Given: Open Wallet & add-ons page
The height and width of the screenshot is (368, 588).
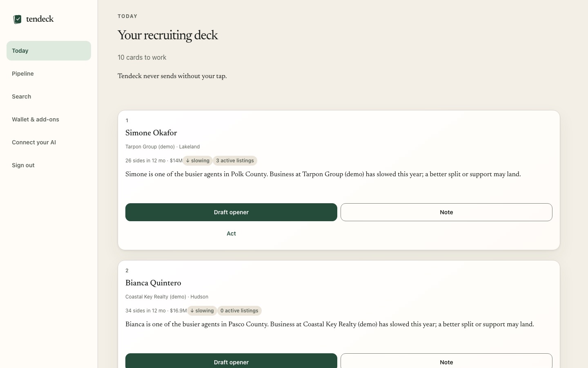Looking at the screenshot, I should 49,119.
